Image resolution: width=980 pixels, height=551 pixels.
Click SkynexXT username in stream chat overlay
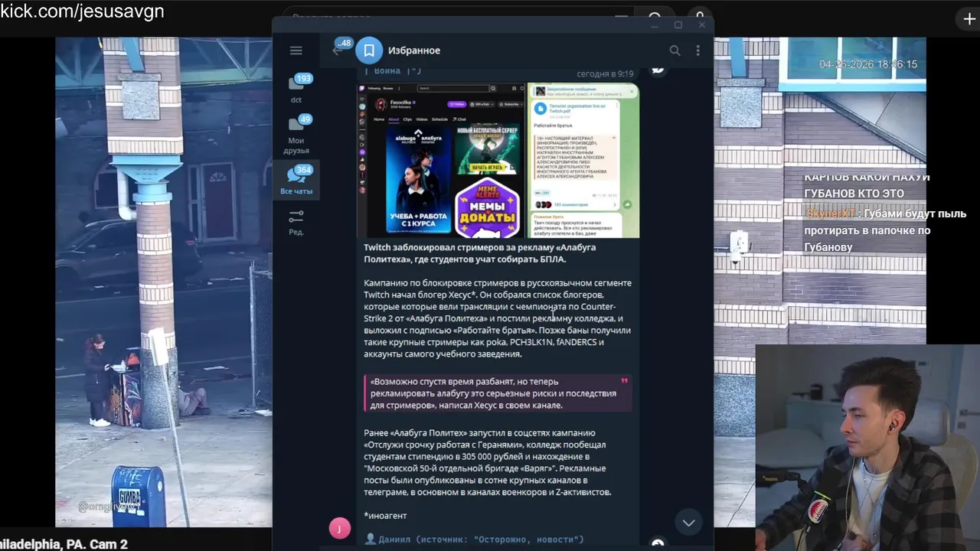[829, 214]
